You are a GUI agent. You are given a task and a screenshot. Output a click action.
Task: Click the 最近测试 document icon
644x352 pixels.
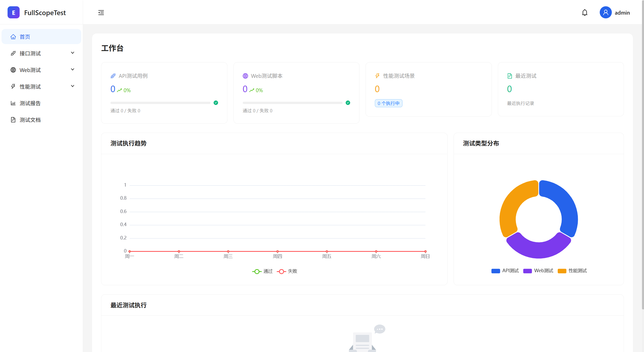tap(509, 76)
